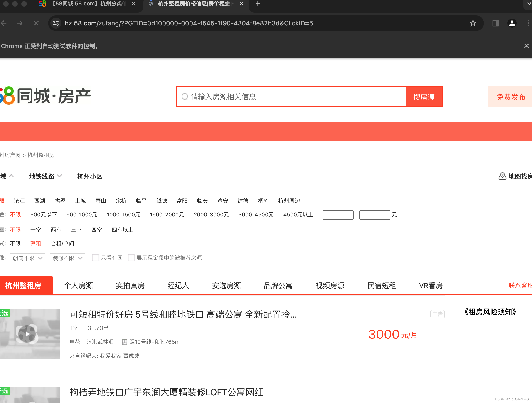The width and height of the screenshot is (532, 403).
Task: Filter by 萧山 district
Action: point(101,201)
